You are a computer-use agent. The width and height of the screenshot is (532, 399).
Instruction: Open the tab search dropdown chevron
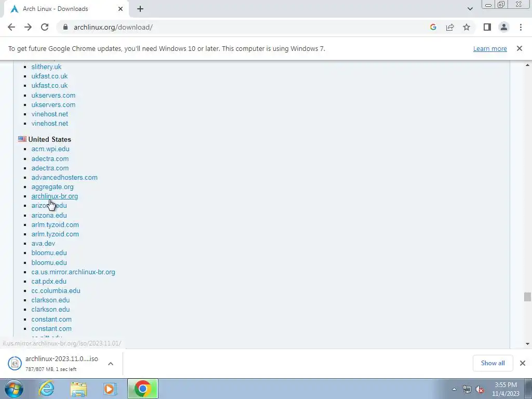click(x=470, y=9)
